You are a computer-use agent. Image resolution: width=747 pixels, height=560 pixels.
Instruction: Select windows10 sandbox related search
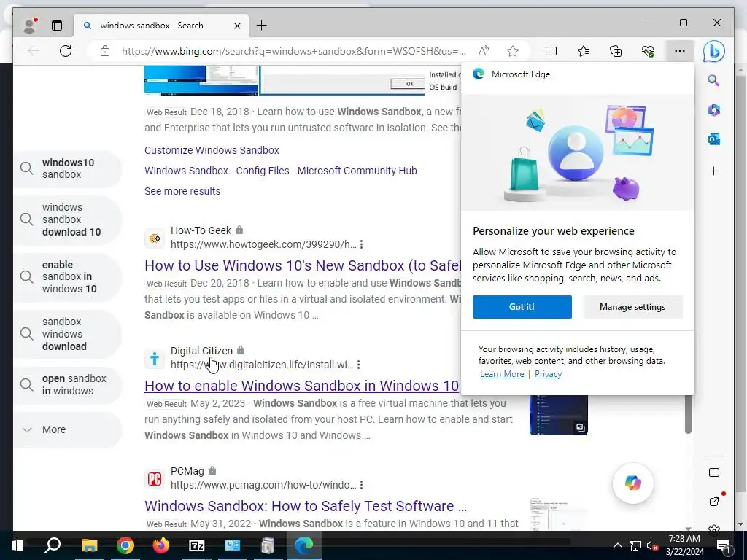68,168
